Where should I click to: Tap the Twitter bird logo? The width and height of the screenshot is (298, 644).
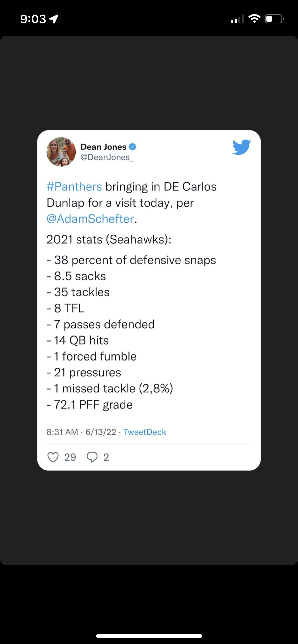coord(241,147)
